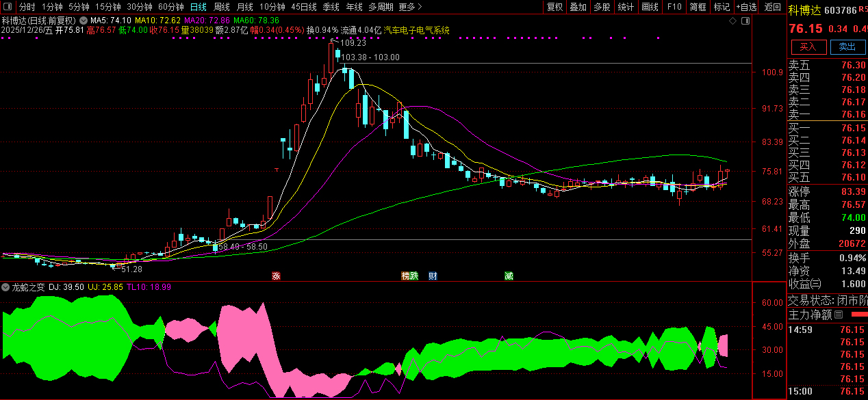Toggle the left sidebar panel icon

pos(9,7)
